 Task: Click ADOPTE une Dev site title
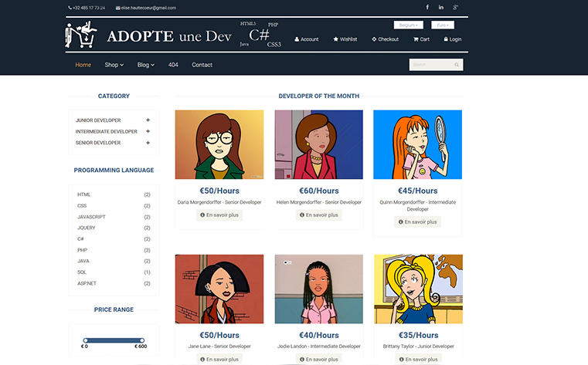pyautogui.click(x=169, y=36)
